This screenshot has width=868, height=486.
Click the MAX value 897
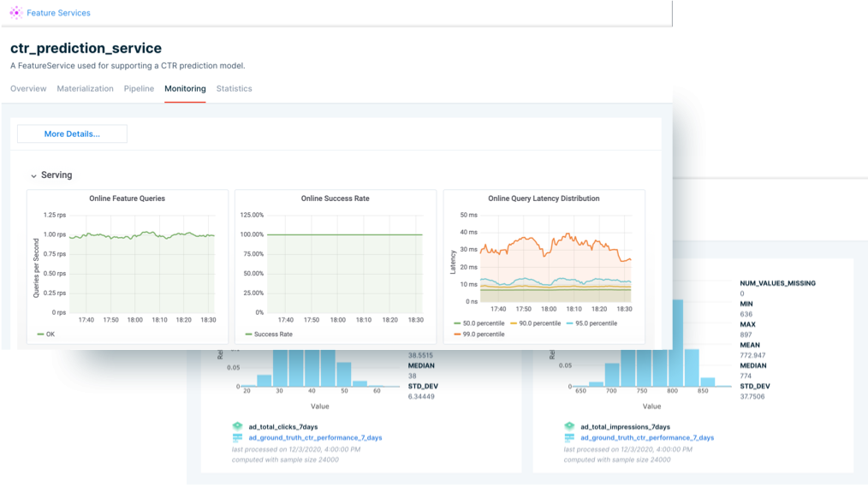746,335
